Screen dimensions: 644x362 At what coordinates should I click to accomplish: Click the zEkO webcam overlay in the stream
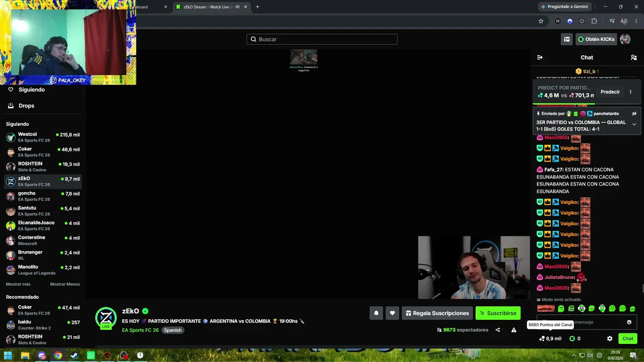(474, 268)
